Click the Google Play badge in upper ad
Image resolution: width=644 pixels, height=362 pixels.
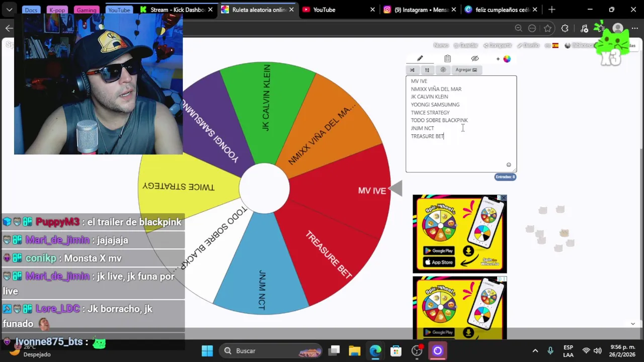tap(439, 251)
